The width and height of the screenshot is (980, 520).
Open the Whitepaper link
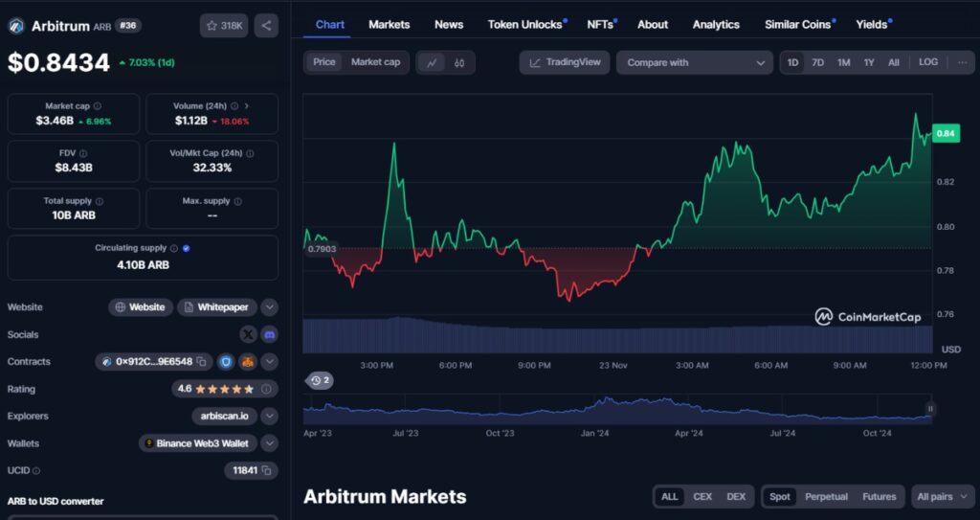217,307
